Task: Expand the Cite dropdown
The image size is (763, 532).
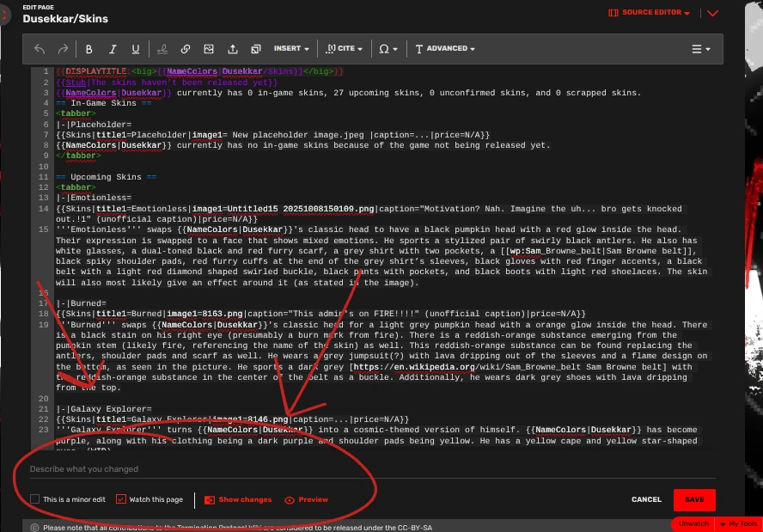Action: click(345, 49)
